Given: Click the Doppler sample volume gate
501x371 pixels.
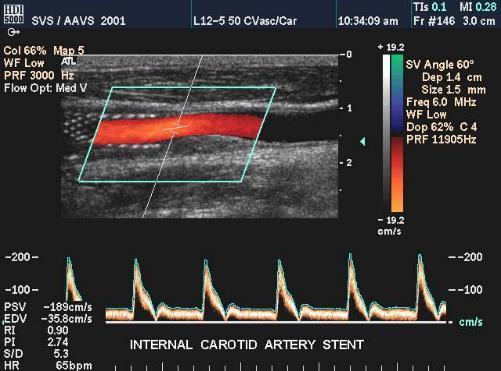Looking at the screenshot, I should pyautogui.click(x=176, y=127).
